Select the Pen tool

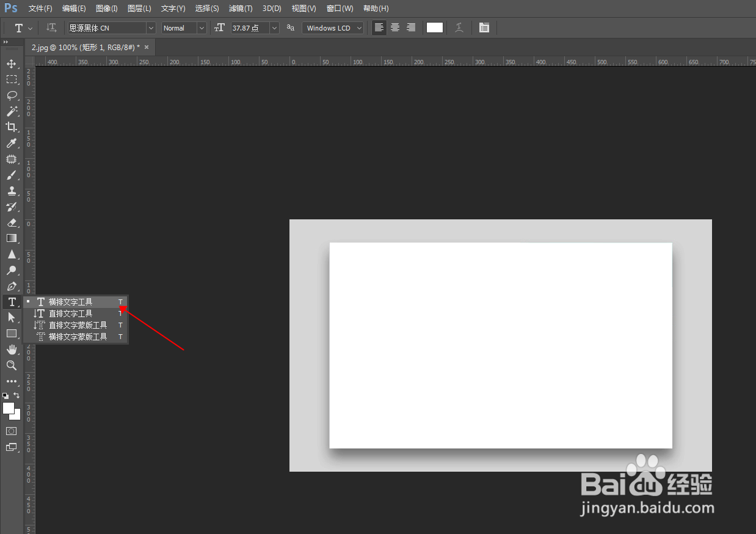coord(12,286)
